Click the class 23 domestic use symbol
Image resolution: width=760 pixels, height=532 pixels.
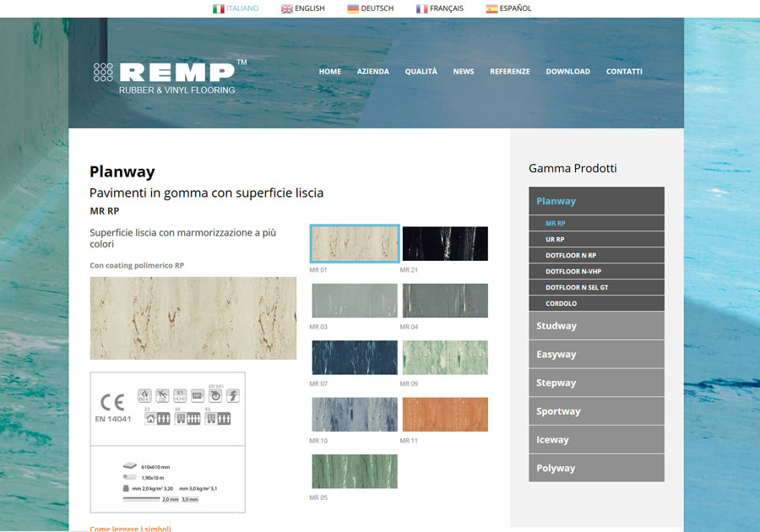click(x=157, y=418)
